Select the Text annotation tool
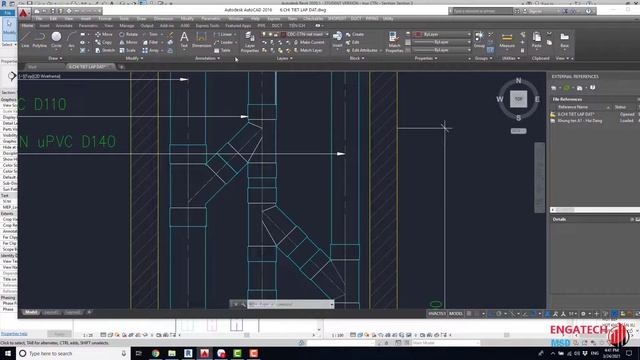Screen dimensions: 640x360 [184, 40]
